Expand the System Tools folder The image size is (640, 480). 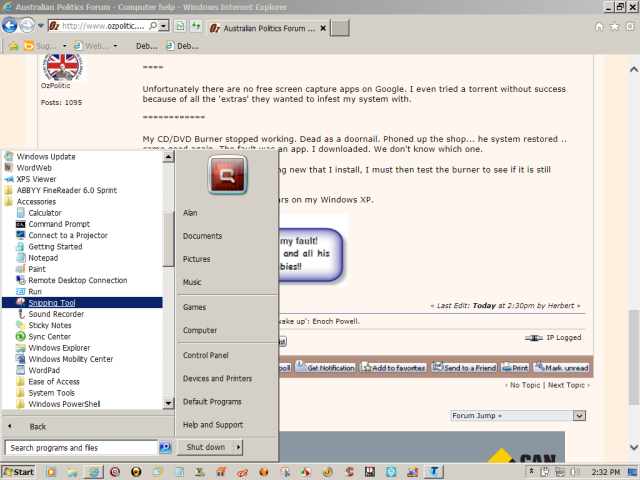tap(50, 393)
